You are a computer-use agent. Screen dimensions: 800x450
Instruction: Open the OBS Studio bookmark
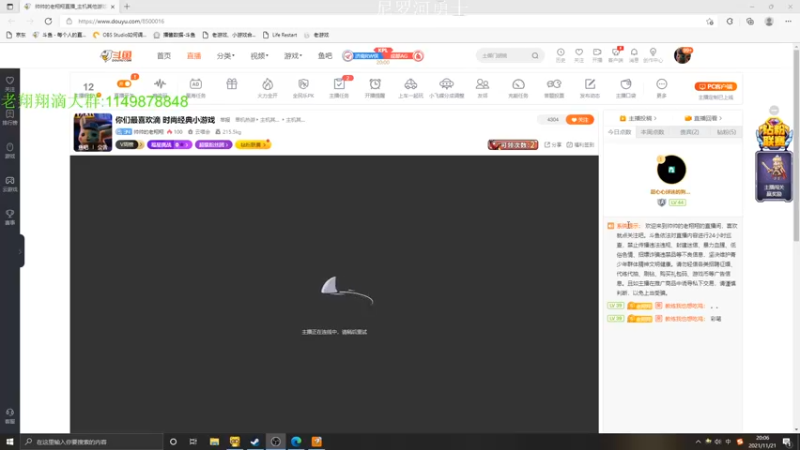pos(119,35)
